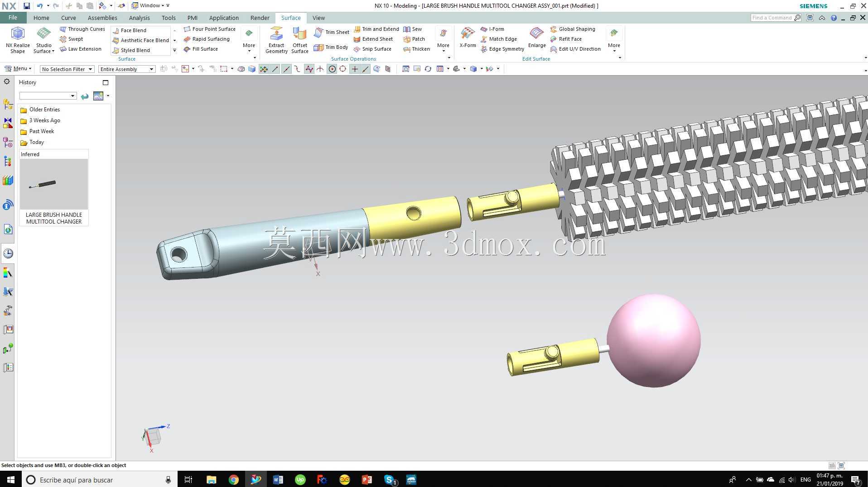Click the Four Point Surface tool
This screenshot has width=868, height=487.
210,29
